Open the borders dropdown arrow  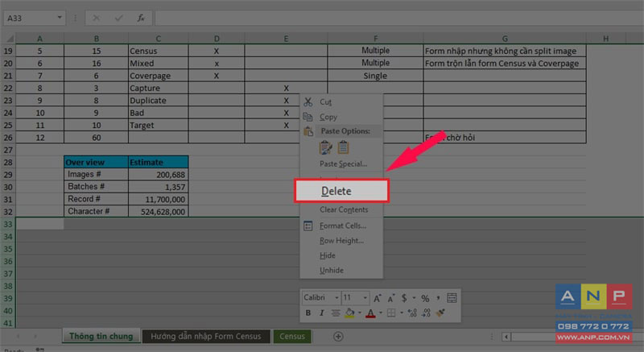point(401,313)
